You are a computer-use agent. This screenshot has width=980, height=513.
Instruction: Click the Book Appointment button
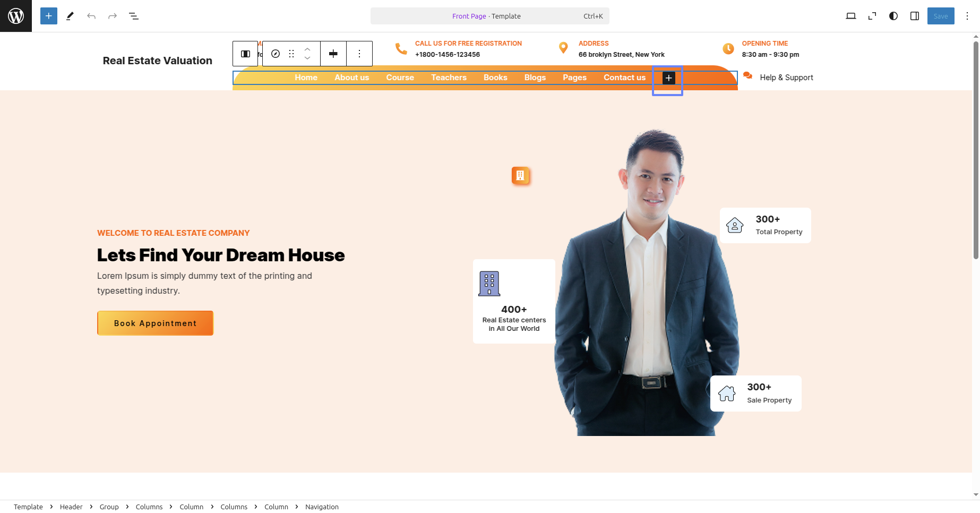(x=155, y=323)
